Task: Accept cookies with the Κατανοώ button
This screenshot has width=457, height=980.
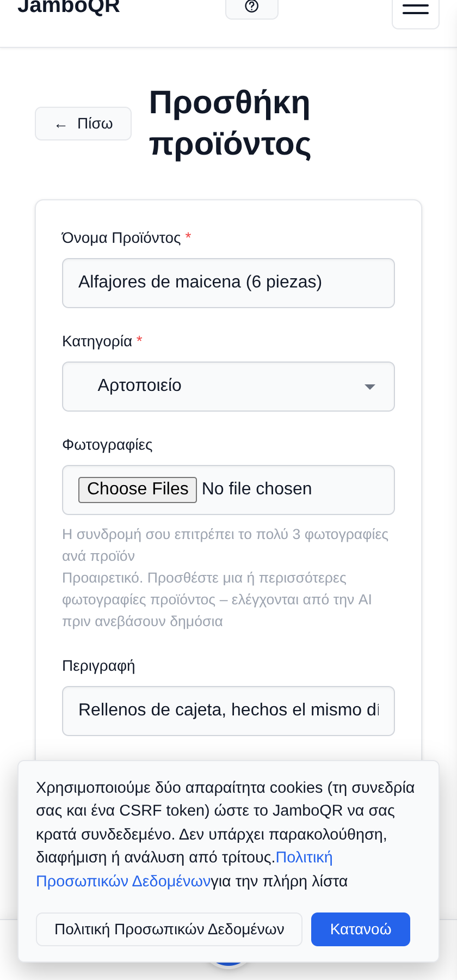Action: click(361, 929)
